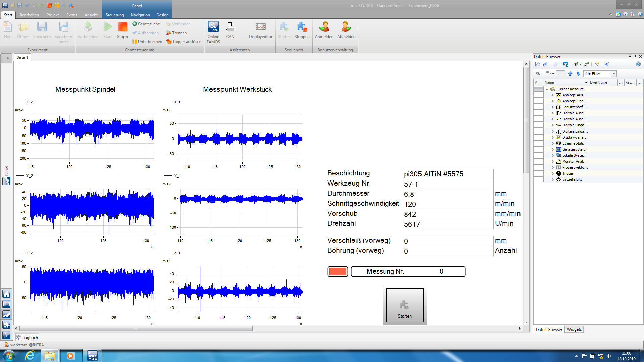Tick the checkbox beside Current measurement row
This screenshot has height=362, width=644.
[539, 89]
